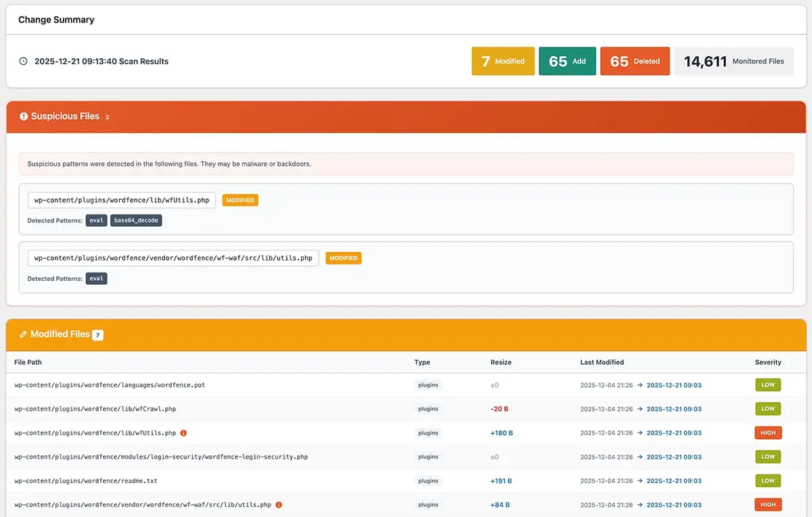Click warning icon next to lib/wfUtils.php row

click(183, 433)
